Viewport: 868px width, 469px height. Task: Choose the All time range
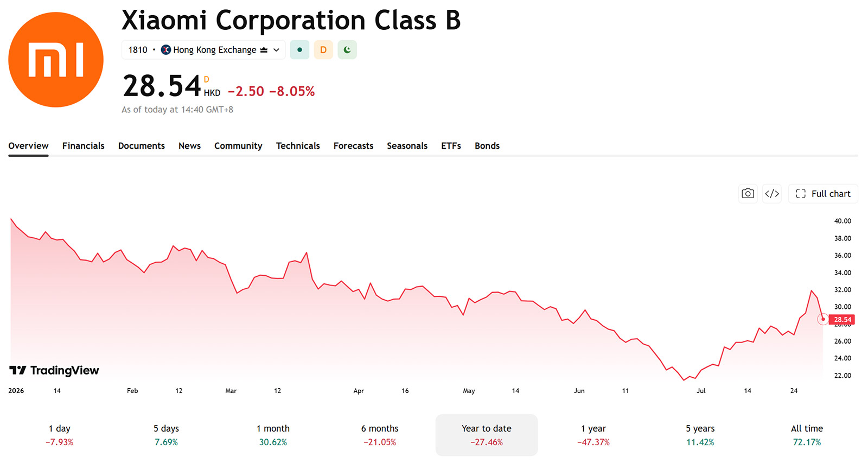807,435
